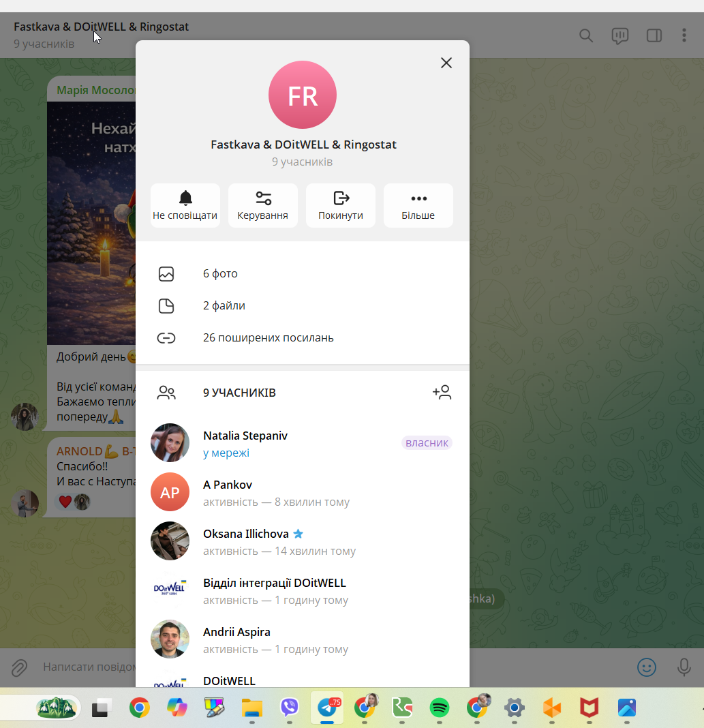The height and width of the screenshot is (728, 704).
Task: Open the 6 фото media list
Action: (303, 273)
